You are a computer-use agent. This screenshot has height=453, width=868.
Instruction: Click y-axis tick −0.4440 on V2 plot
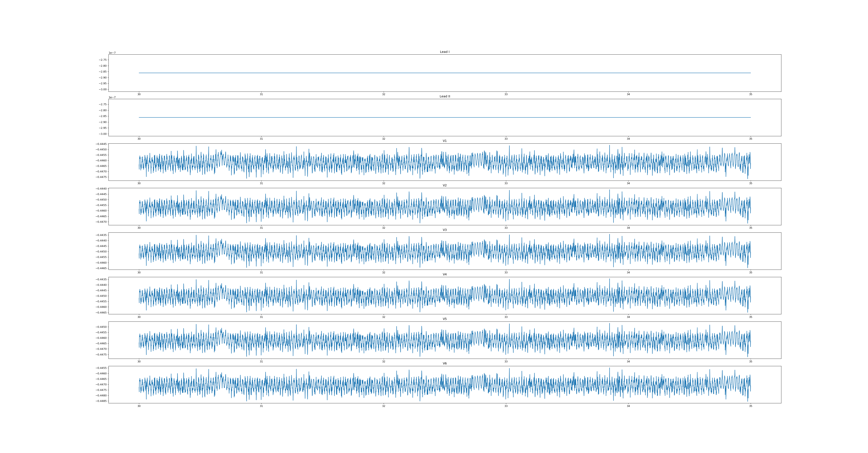pyautogui.click(x=101, y=189)
